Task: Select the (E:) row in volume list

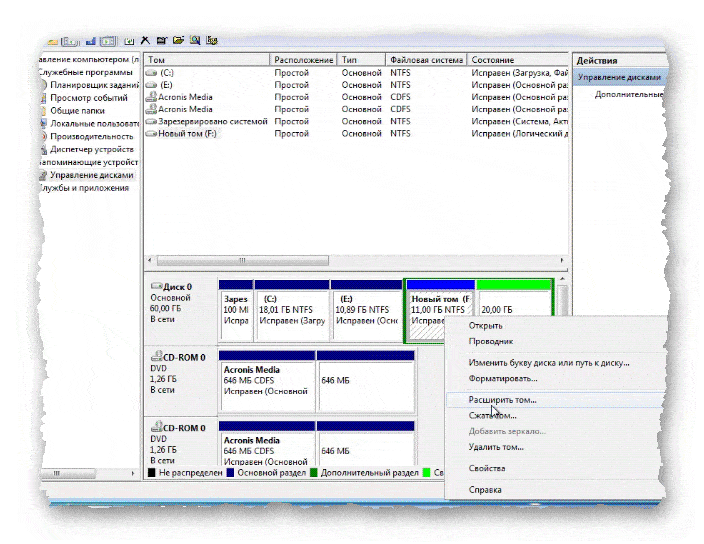Action: point(356,85)
